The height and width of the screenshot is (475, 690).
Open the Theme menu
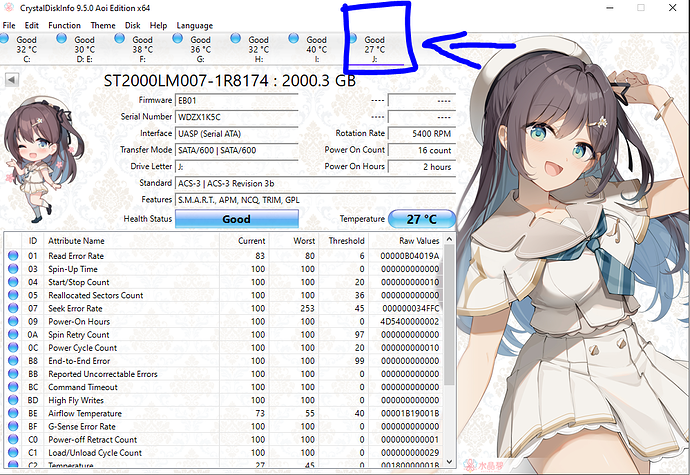(x=102, y=24)
